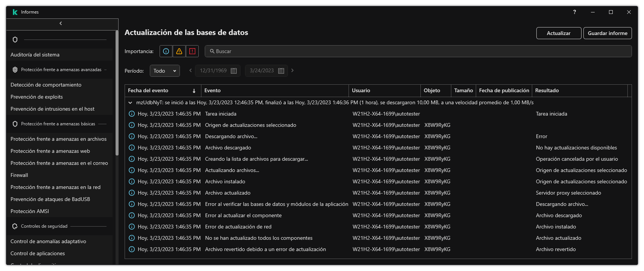Toggle the critical importance filter
The image size is (644, 271).
tap(192, 51)
